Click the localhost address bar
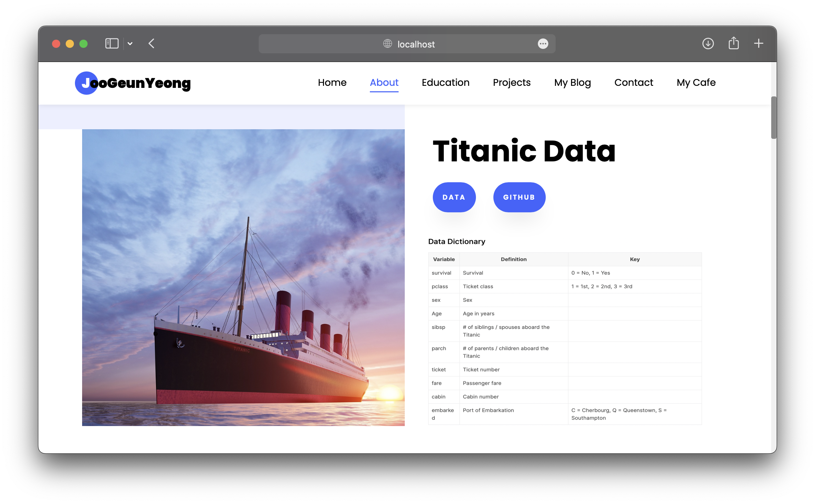 pyautogui.click(x=407, y=44)
